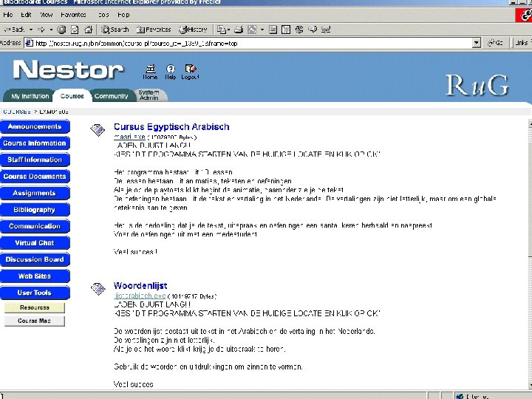
Task: Open Assignments section
Action: 35,193
